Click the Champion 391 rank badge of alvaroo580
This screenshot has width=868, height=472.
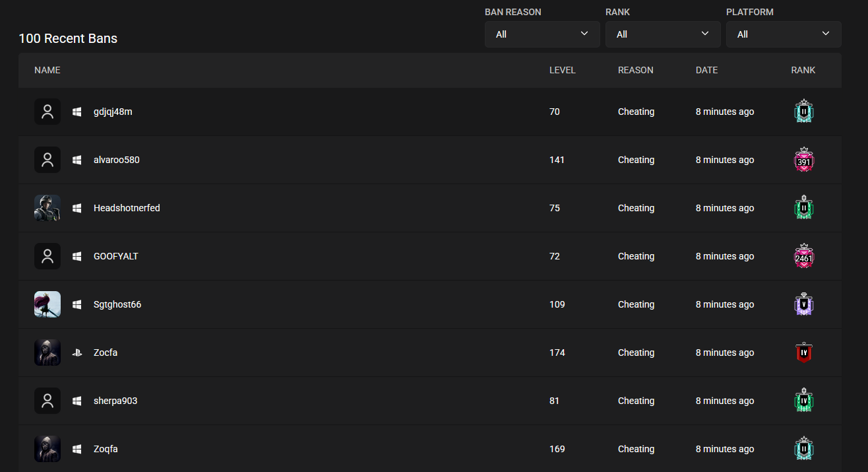(804, 160)
